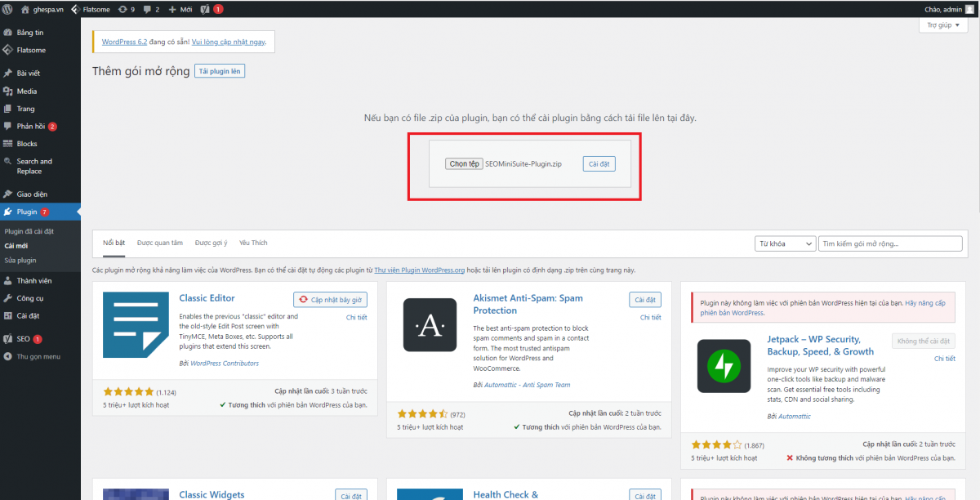Follow the WordPress 6.2 notice link
The width and height of the screenshot is (980, 500).
pyautogui.click(x=125, y=41)
